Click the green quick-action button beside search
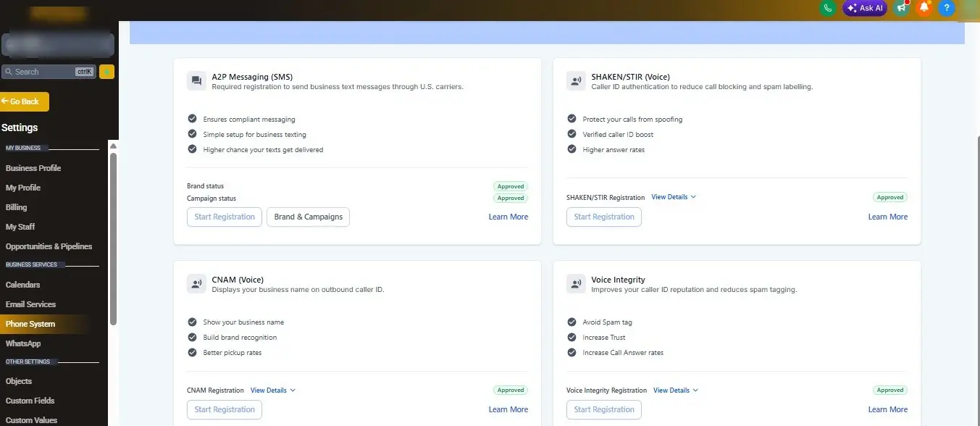 click(x=107, y=72)
